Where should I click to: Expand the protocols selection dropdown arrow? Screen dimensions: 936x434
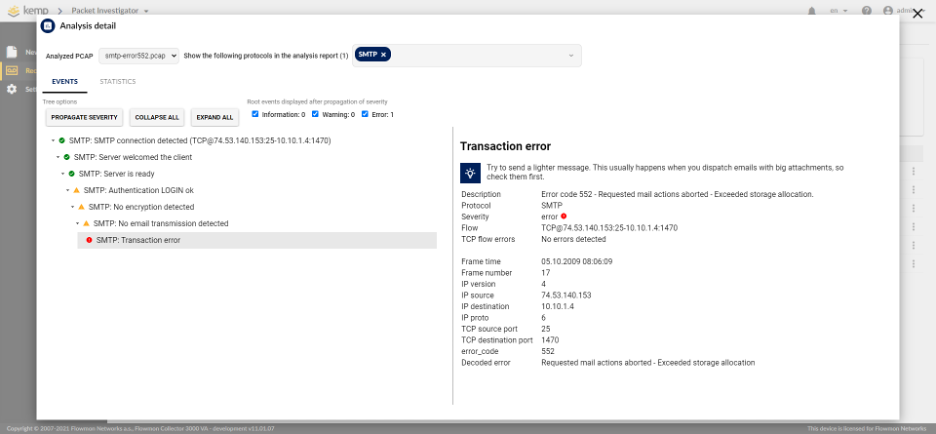tap(571, 56)
